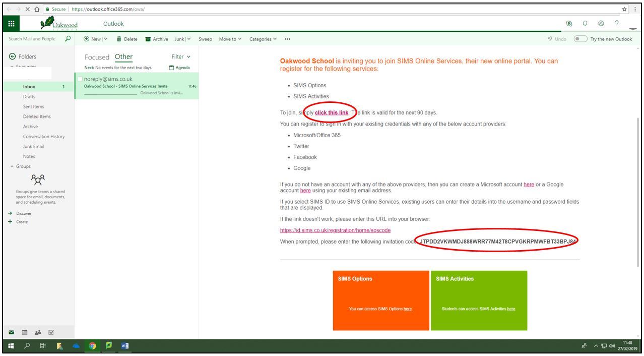Click the search magnifier icon
This screenshot has width=644, height=356.
click(68, 39)
